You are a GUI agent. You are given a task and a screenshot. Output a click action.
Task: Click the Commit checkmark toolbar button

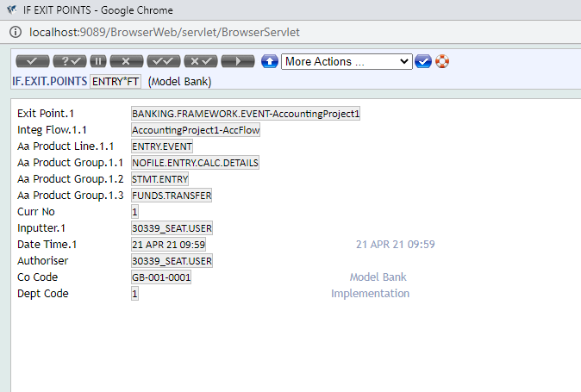tap(33, 61)
